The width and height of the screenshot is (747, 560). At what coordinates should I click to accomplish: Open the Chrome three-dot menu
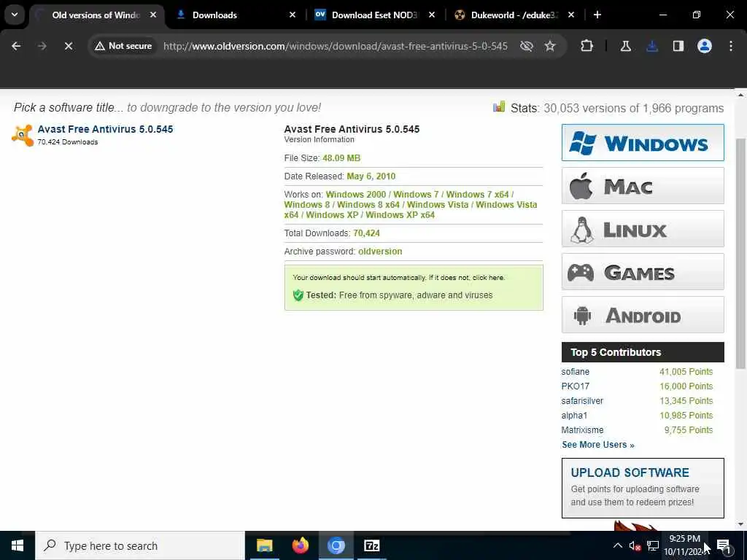731,46
